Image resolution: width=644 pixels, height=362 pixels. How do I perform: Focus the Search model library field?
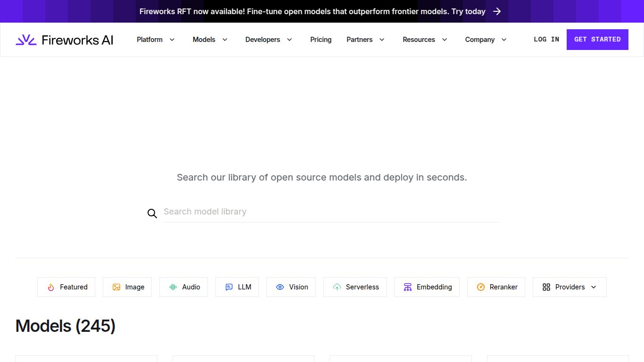coord(330,212)
